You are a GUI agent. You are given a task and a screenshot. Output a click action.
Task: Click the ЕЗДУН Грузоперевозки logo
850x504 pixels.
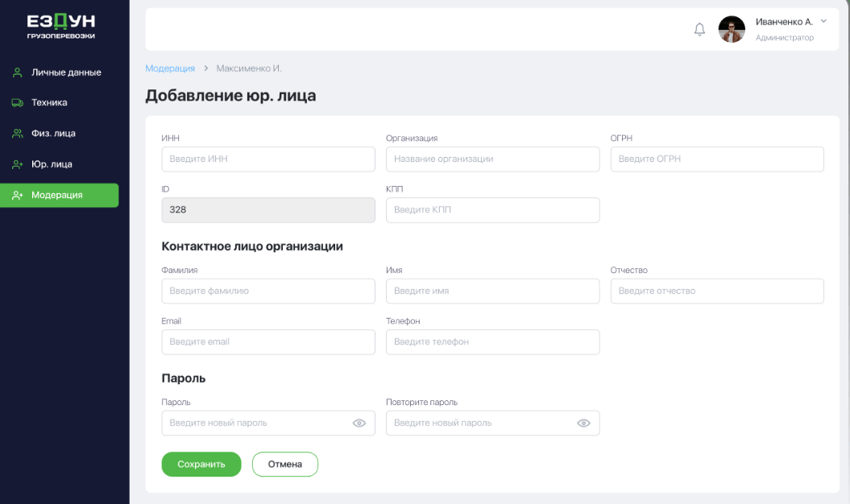(61, 27)
